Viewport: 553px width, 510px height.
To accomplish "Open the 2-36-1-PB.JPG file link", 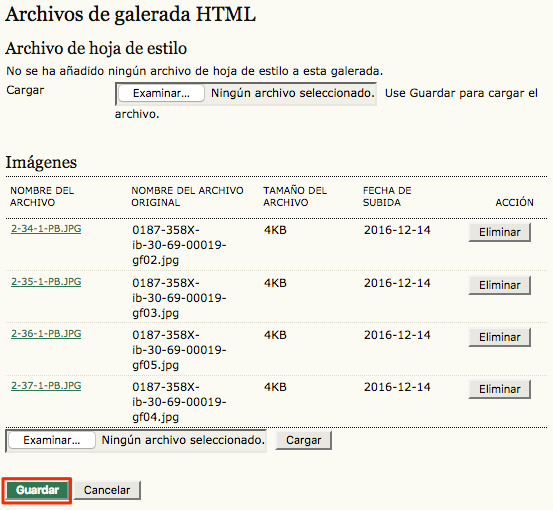I will [46, 333].
